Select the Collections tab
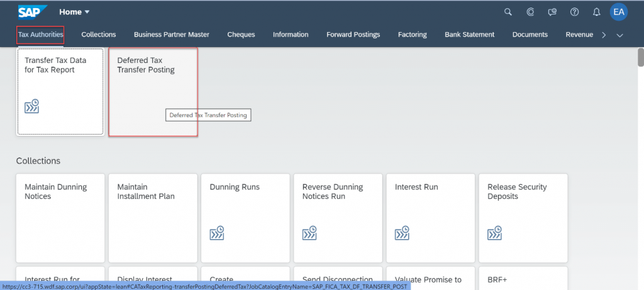The width and height of the screenshot is (644, 290). 99,35
